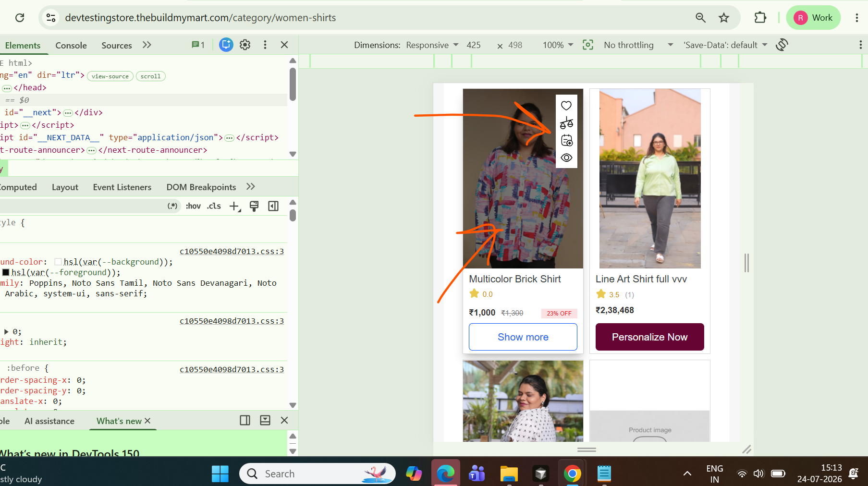Viewport: 868px width, 486px height.
Task: Click the taskbar Search box
Action: [318, 474]
